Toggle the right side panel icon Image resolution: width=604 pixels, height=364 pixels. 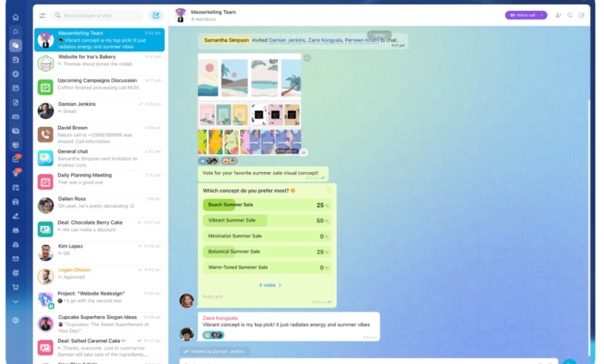pos(582,15)
